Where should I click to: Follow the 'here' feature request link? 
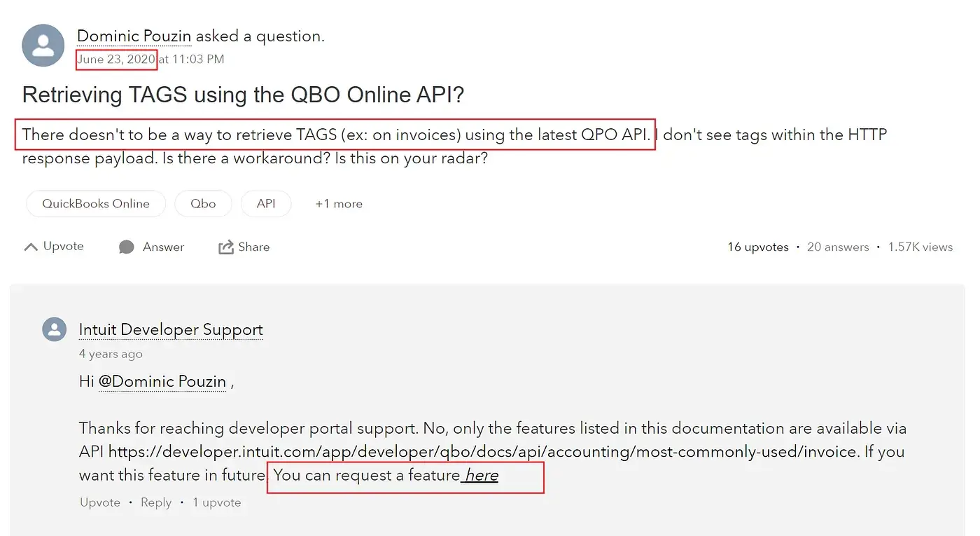pos(482,476)
